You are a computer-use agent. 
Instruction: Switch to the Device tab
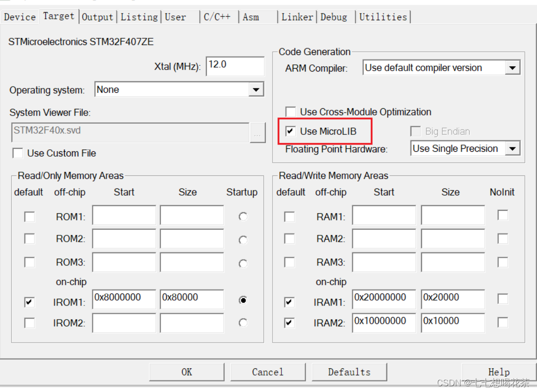click(x=20, y=17)
